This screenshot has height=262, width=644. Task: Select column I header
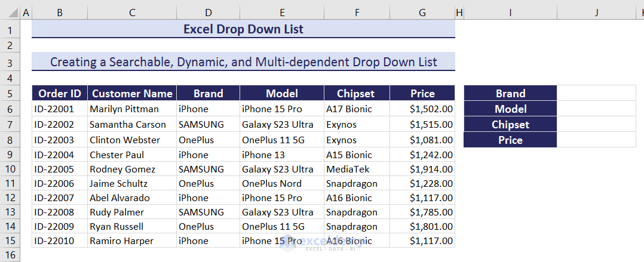coord(510,12)
